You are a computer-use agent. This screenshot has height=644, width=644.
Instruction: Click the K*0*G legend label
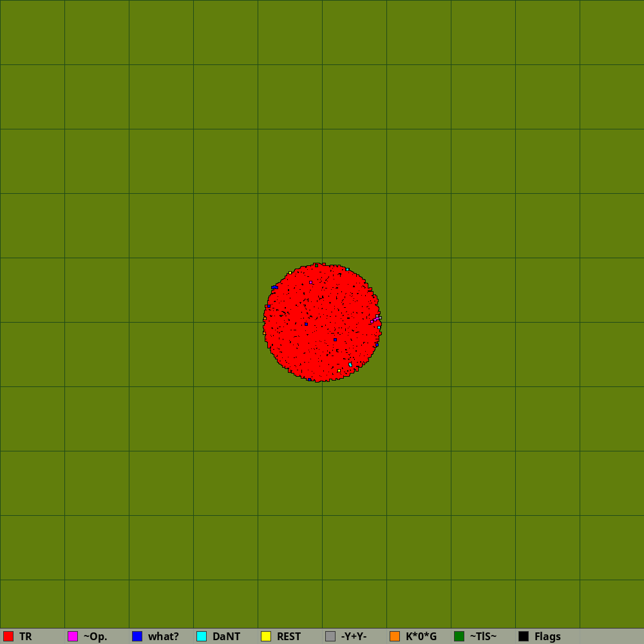click(x=421, y=637)
